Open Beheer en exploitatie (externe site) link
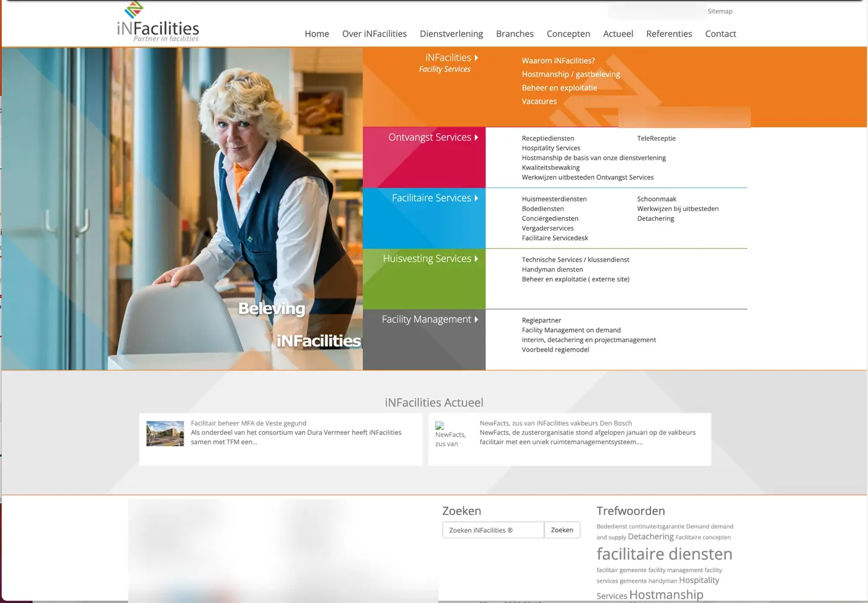Viewport: 868px width, 603px height. click(x=575, y=280)
